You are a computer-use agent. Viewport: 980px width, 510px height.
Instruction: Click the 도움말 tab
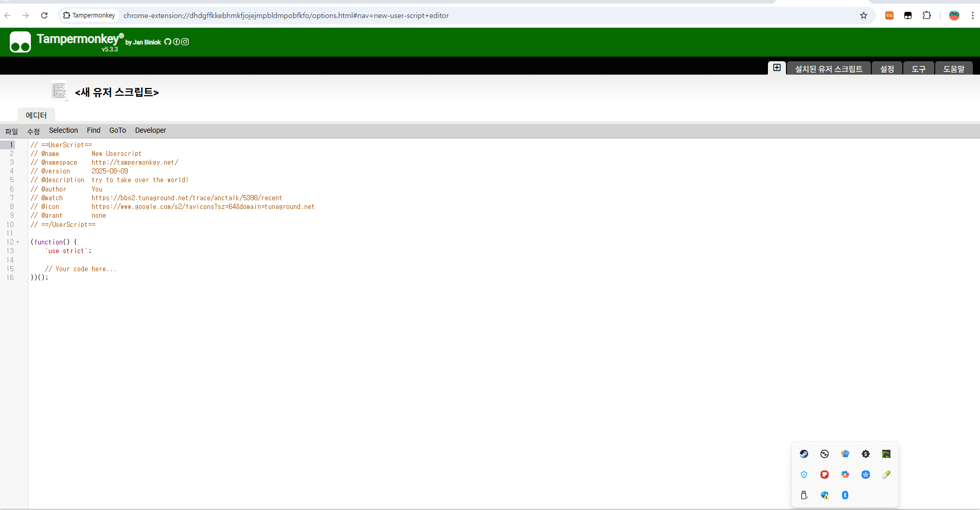pos(953,69)
